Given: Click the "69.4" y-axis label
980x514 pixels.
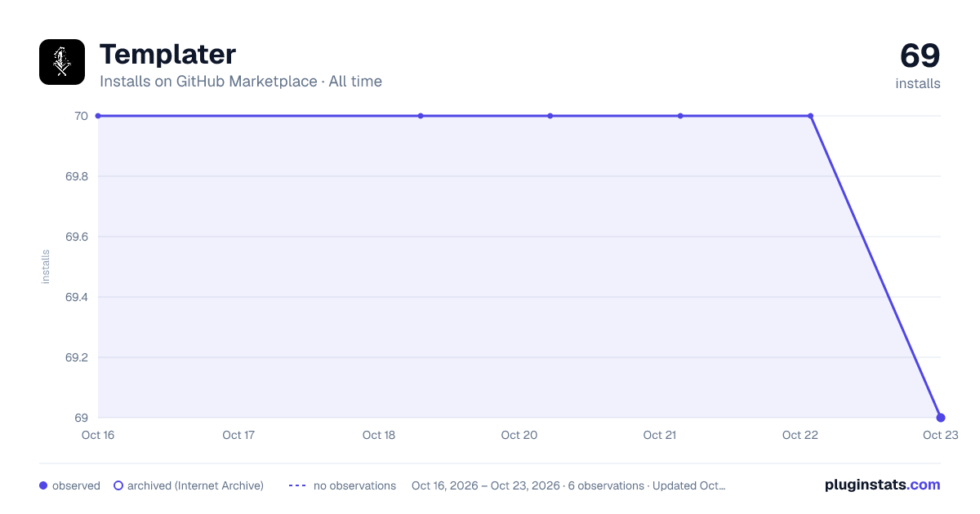Looking at the screenshot, I should [x=77, y=297].
